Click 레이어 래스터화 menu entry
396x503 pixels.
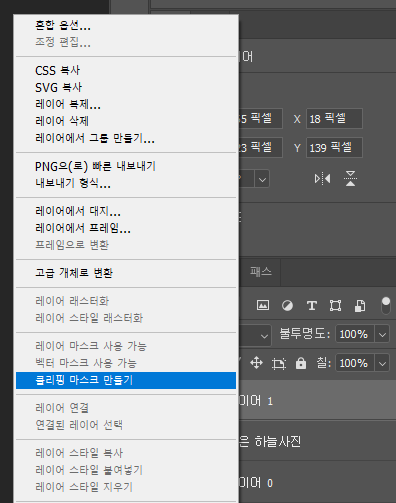click(126, 301)
